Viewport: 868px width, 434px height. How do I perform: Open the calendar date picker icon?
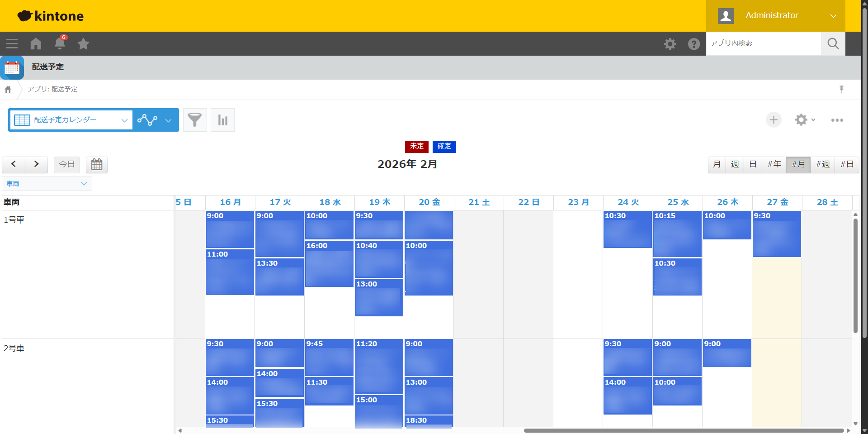[97, 164]
